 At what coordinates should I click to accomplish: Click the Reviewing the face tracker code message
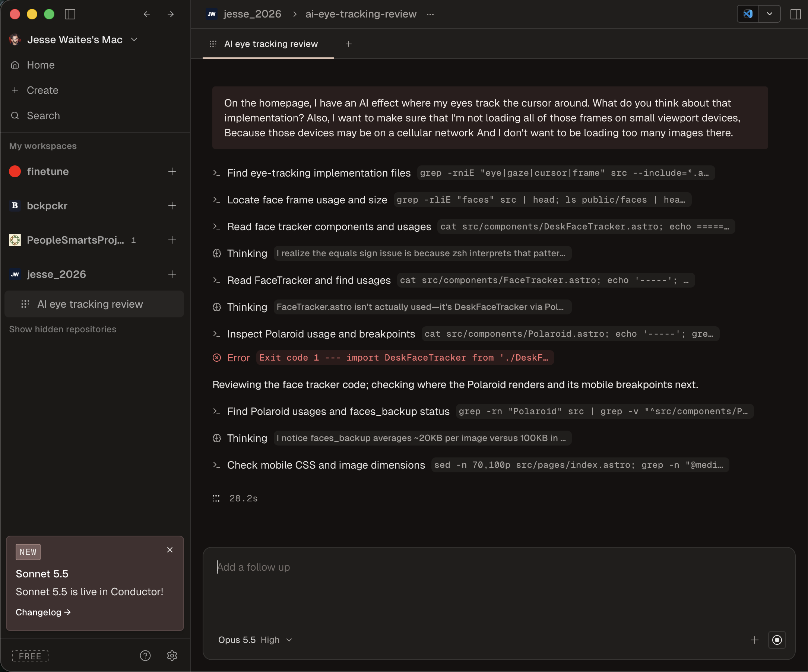455,385
